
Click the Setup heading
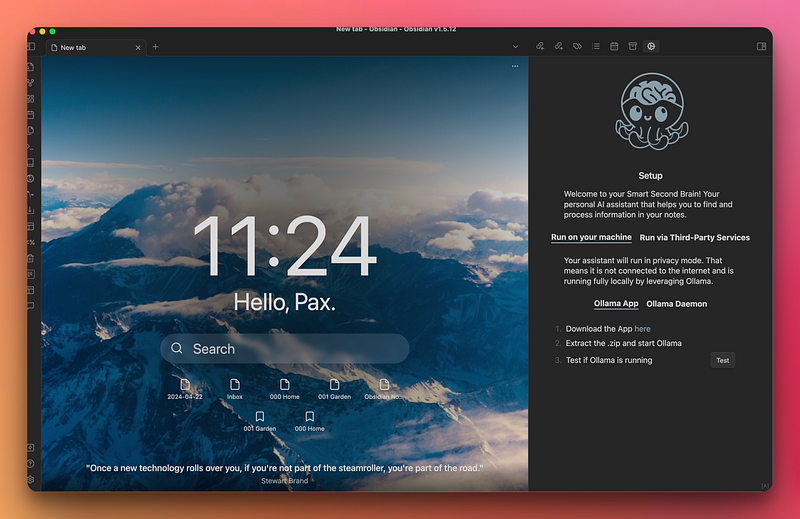click(651, 176)
